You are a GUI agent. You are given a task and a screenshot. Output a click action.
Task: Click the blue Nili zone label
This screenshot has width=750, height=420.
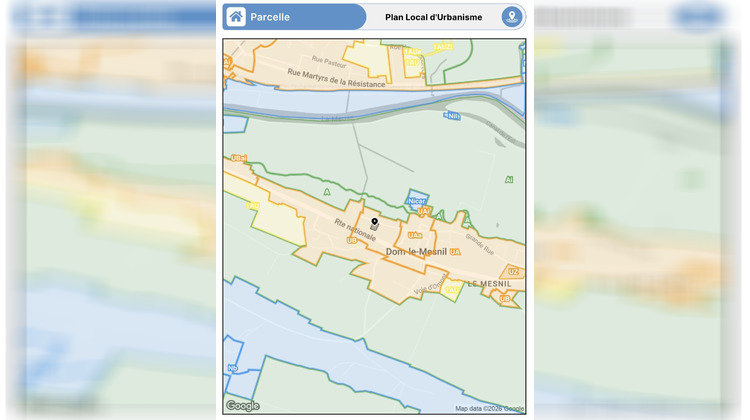point(452,116)
